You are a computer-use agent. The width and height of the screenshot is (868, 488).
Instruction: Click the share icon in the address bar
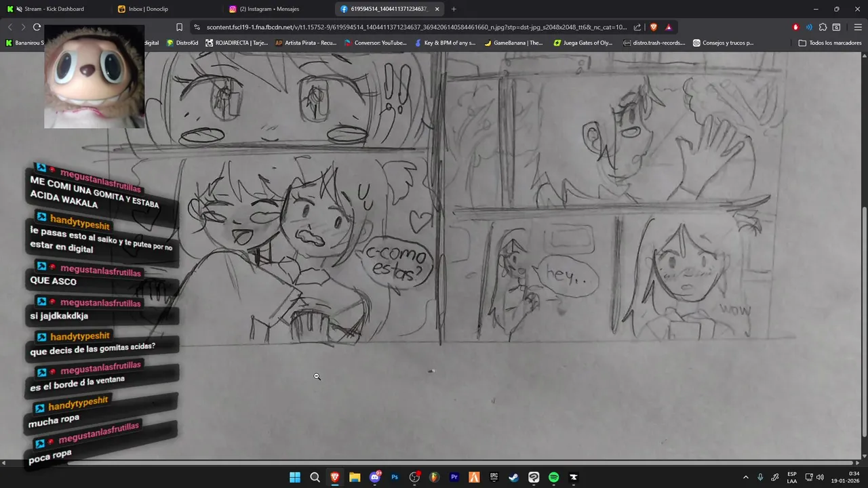(x=637, y=27)
